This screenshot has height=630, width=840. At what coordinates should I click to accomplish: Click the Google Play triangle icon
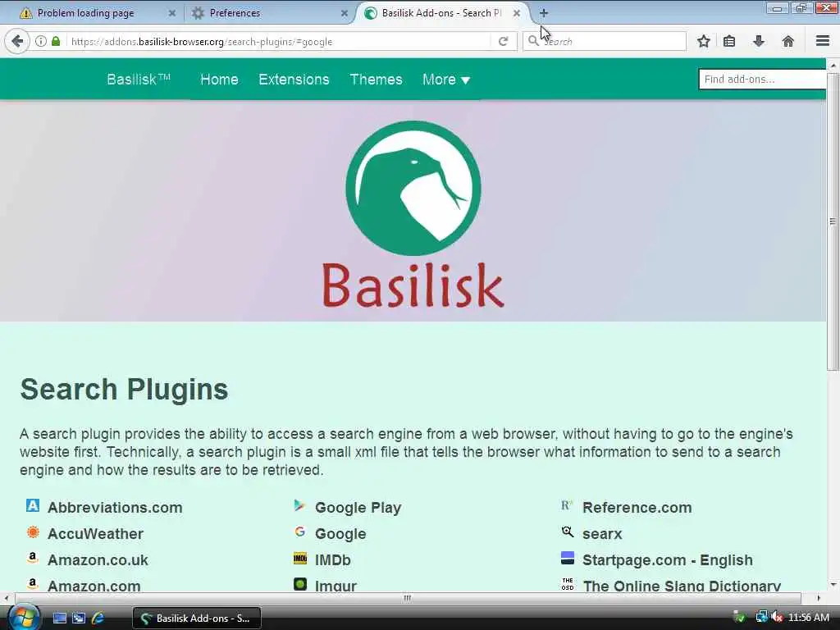pos(299,505)
